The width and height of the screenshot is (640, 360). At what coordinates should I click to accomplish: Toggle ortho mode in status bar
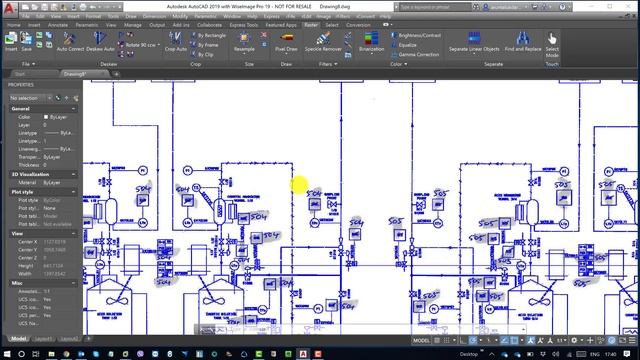click(463, 340)
